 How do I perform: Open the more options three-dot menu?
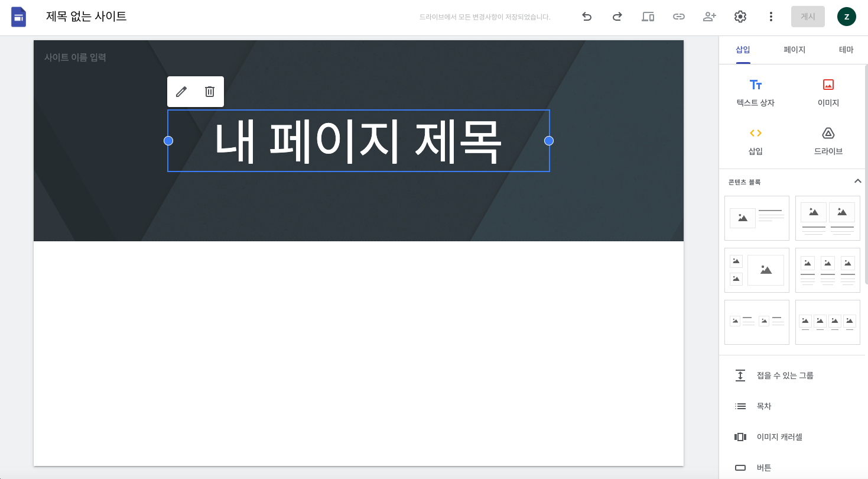point(771,17)
